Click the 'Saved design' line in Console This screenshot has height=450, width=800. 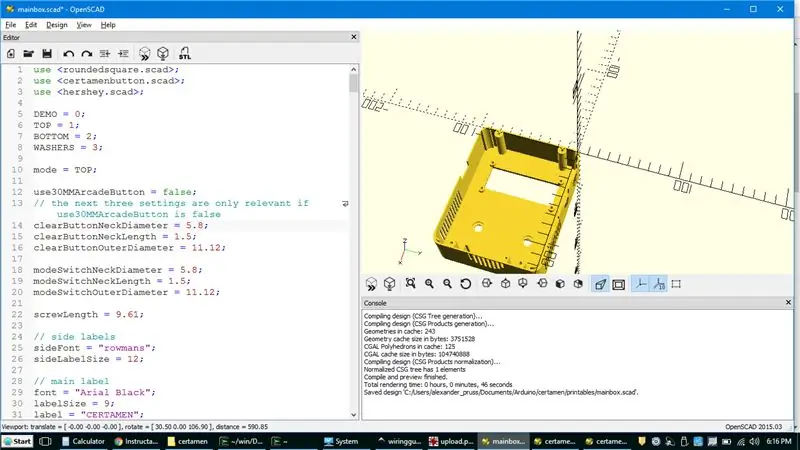501,392
